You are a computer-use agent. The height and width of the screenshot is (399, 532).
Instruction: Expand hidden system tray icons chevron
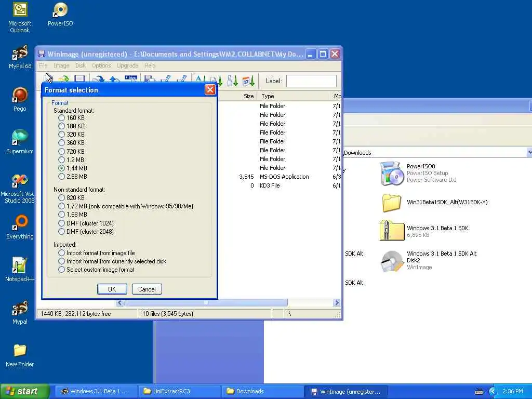pos(493,392)
